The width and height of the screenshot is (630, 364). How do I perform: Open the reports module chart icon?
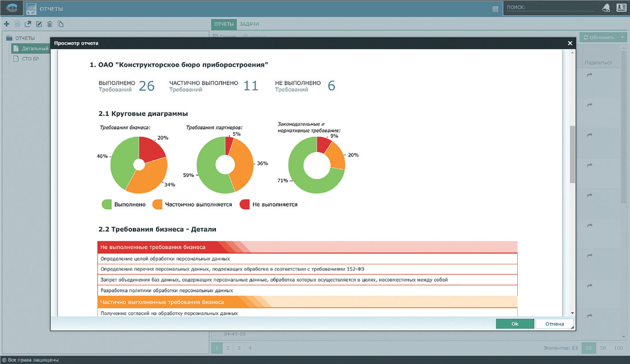[30, 8]
